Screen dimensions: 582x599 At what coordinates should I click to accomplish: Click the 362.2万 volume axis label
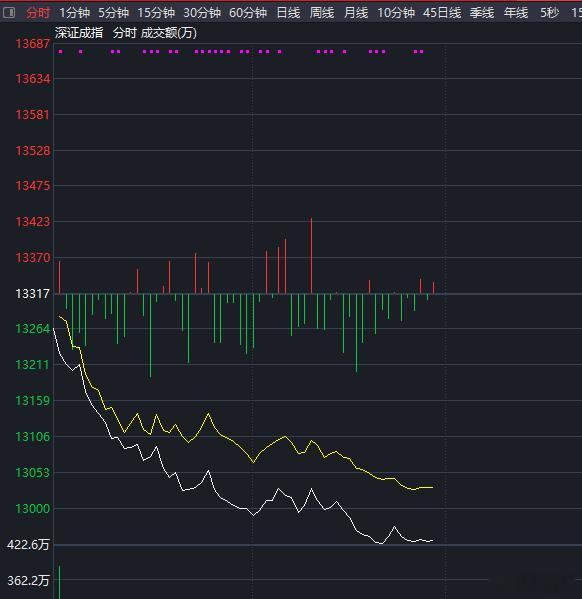tap(28, 581)
